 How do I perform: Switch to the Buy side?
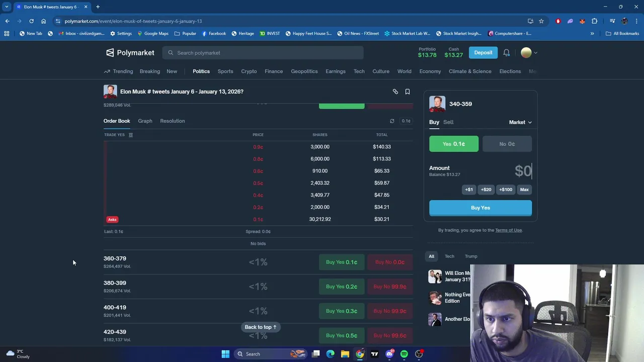click(x=434, y=122)
